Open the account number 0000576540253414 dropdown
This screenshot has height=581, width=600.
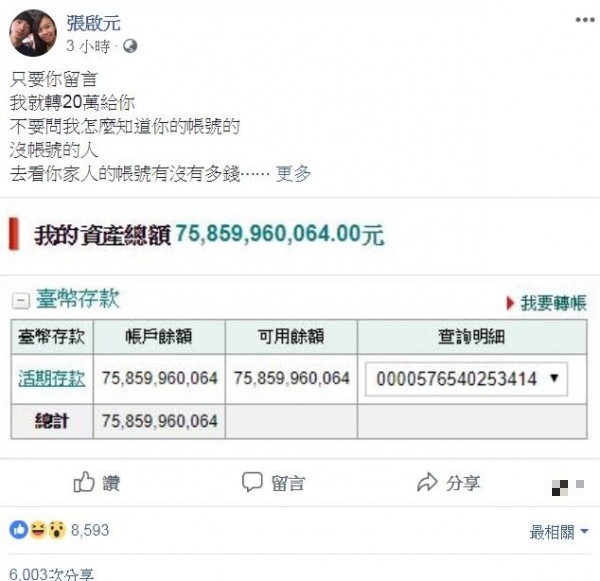[x=466, y=379]
